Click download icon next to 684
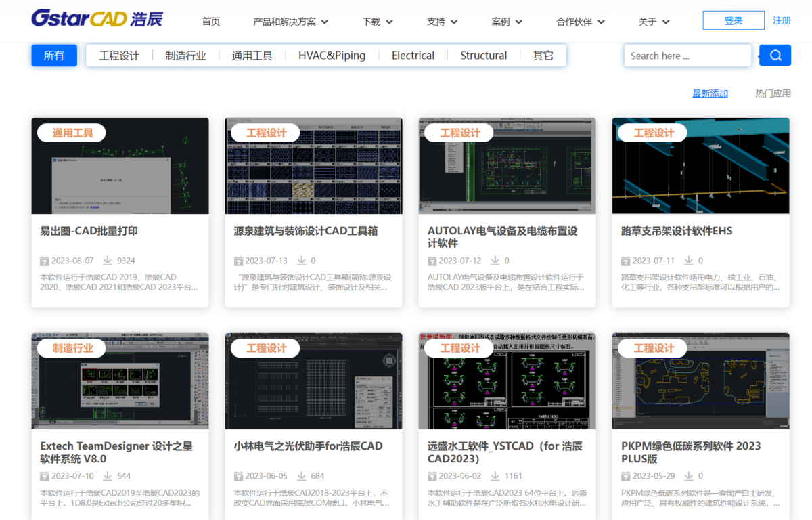 tap(302, 476)
